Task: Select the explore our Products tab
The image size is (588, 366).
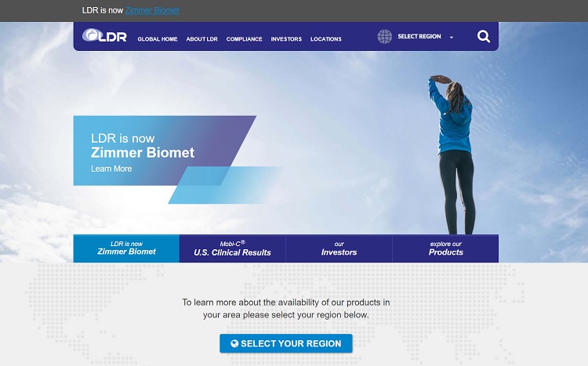Action: 445,248
